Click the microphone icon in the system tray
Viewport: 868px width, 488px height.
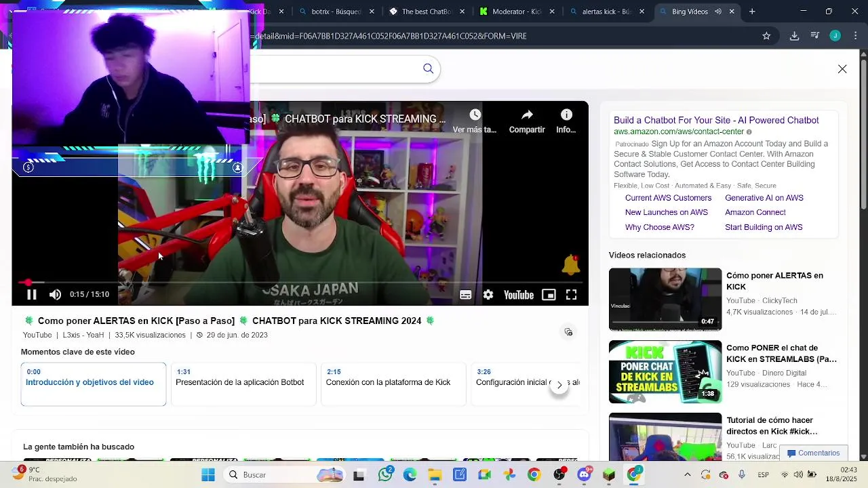tap(742, 474)
